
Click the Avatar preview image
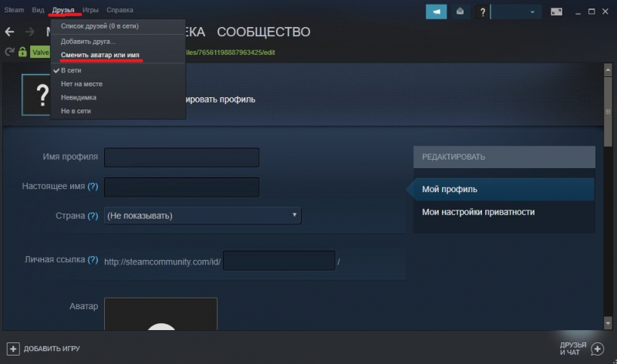[160, 314]
